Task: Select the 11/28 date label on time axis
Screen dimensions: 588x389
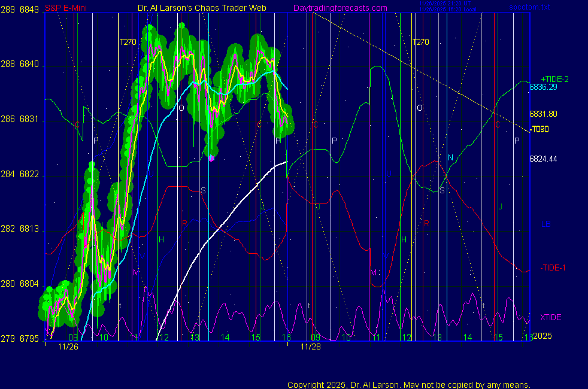Action: click(310, 346)
